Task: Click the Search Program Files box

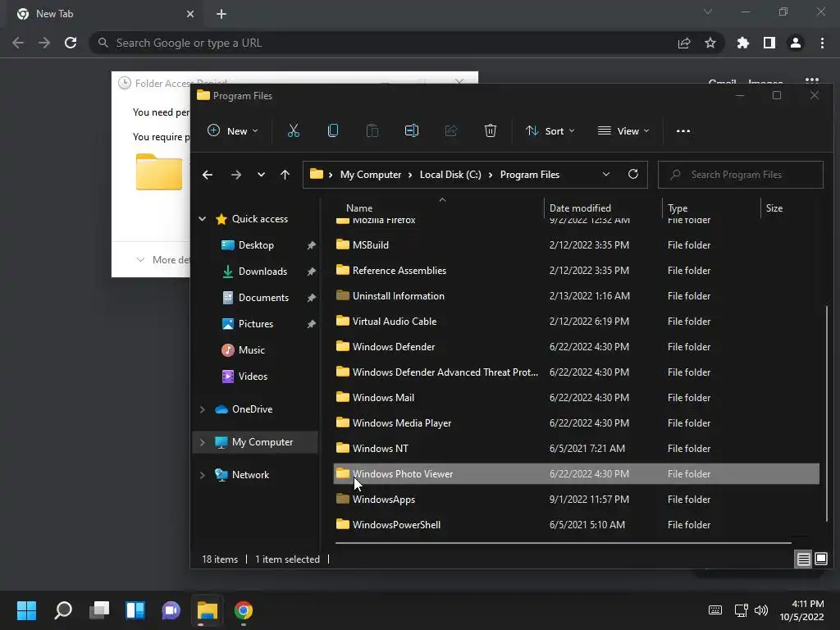Action: point(741,175)
